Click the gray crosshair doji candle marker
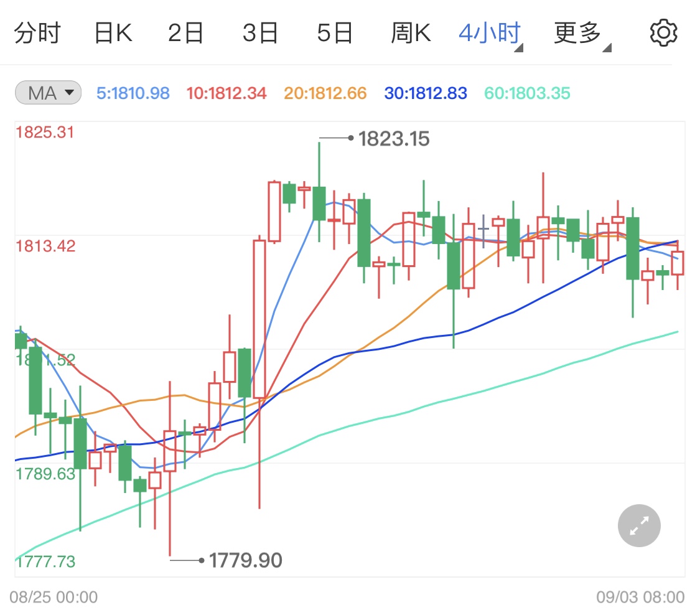Image resolution: width=700 pixels, height=615 pixels. 483,230
